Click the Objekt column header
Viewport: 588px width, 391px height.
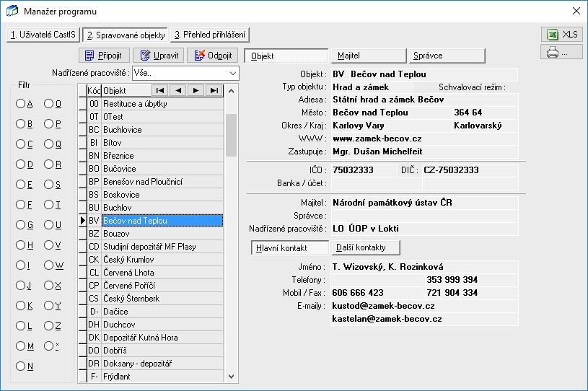[x=126, y=91]
